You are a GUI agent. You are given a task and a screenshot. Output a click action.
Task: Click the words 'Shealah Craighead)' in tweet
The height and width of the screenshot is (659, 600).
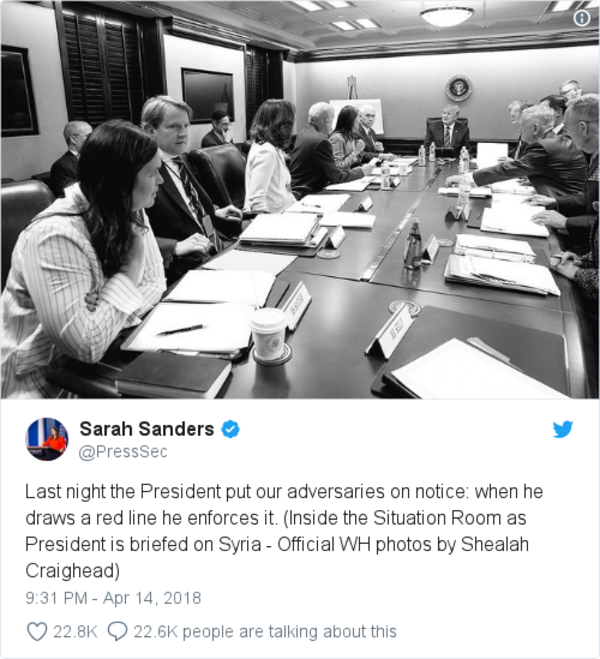277,557
